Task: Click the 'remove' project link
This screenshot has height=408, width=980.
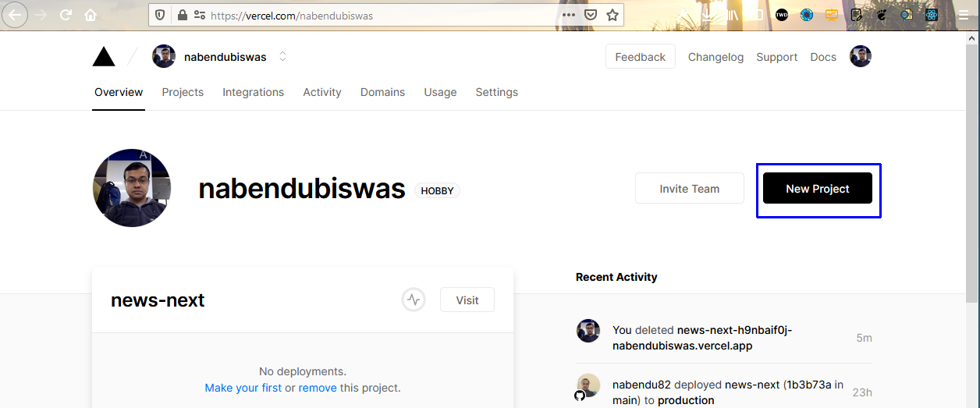Action: pos(318,388)
